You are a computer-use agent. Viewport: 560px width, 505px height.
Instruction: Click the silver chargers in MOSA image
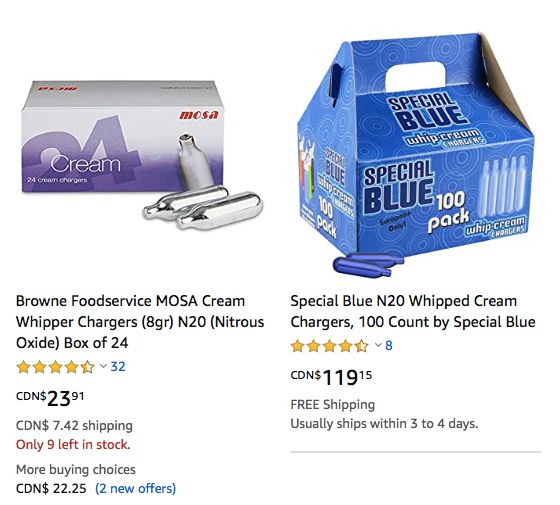pos(202,209)
